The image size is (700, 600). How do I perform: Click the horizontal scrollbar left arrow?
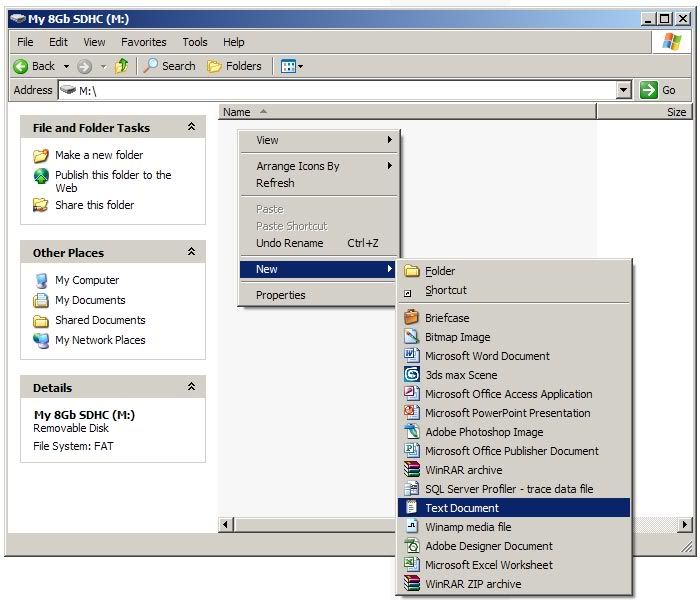tap(225, 524)
